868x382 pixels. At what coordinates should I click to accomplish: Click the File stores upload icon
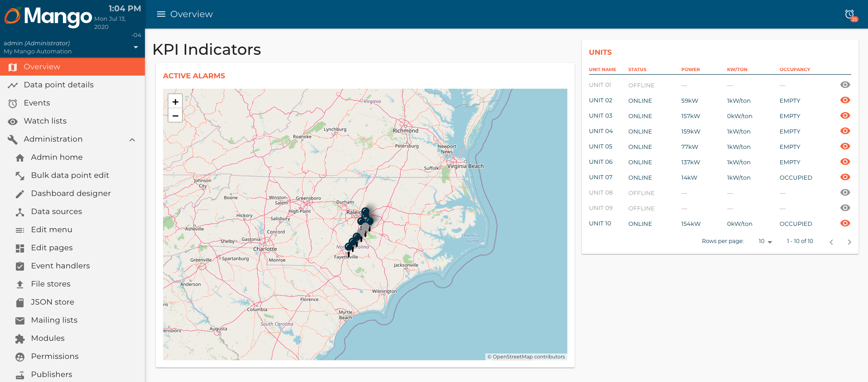20,284
